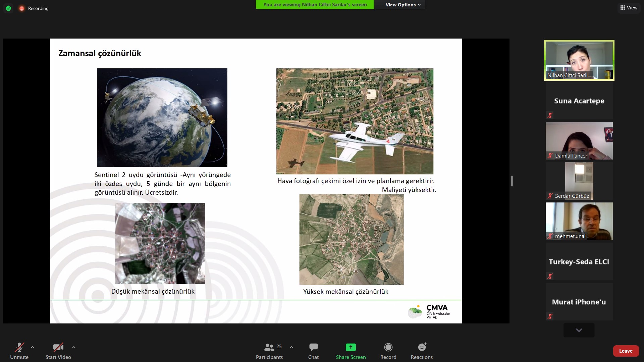Select mehmet.unal's video tile

579,221
